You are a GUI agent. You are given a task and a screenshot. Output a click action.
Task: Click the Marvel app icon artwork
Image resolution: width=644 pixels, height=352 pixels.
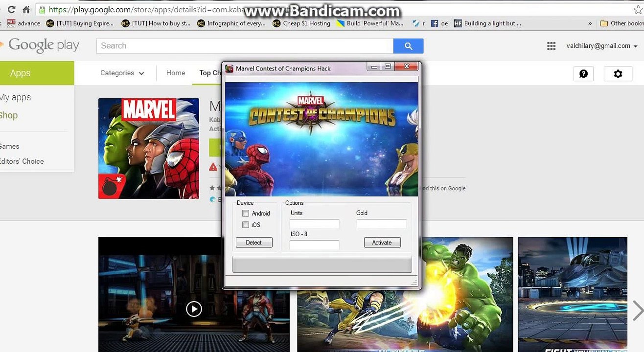(149, 149)
